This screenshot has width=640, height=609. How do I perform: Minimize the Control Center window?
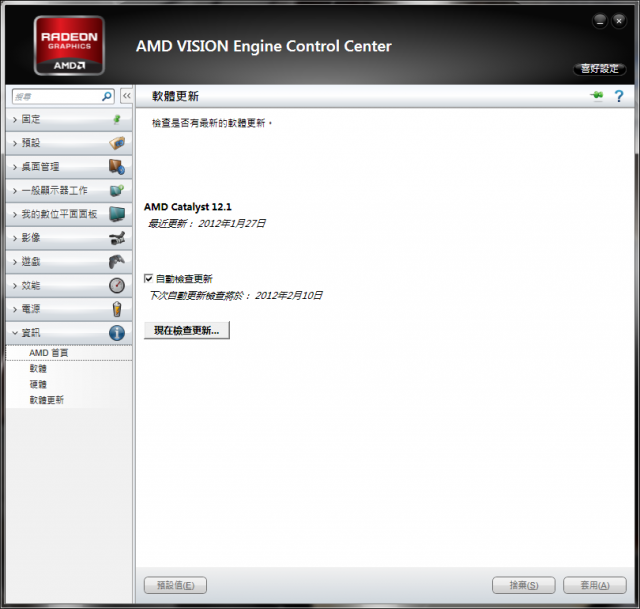(600, 21)
